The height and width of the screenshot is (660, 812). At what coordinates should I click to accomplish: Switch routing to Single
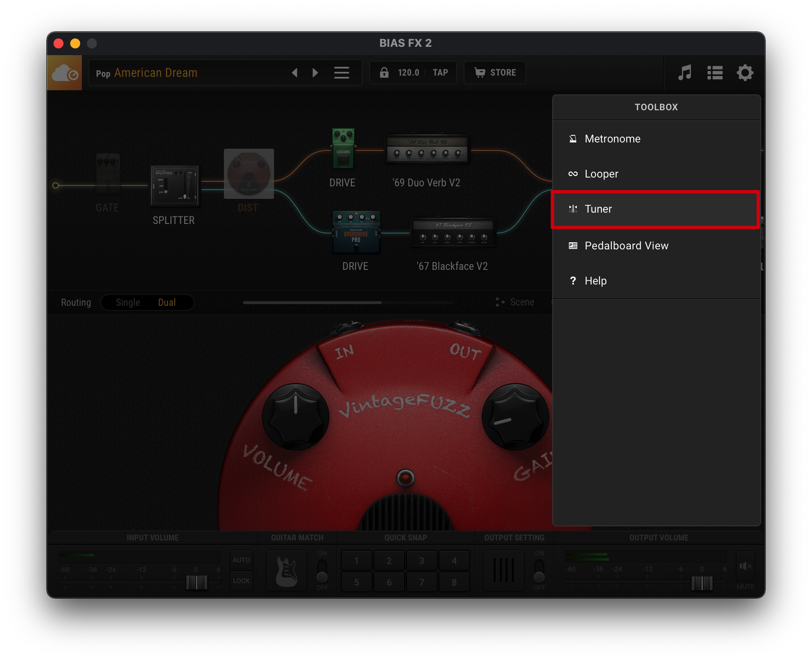[x=128, y=302]
